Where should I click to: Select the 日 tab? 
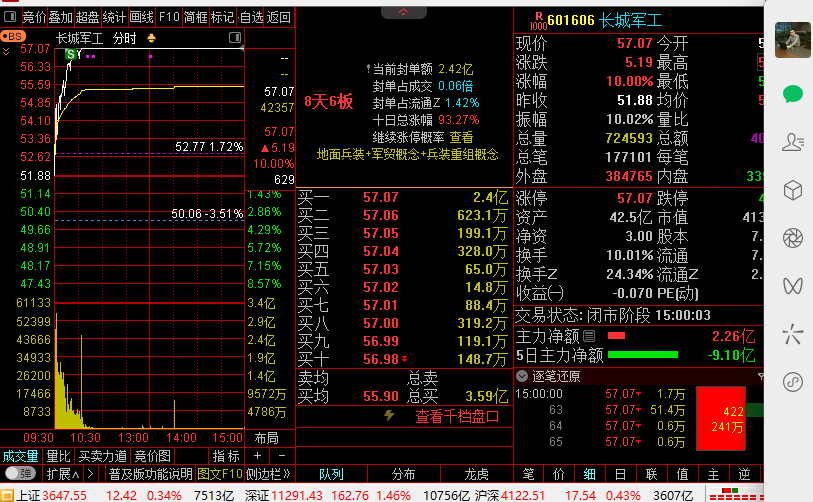(x=620, y=474)
